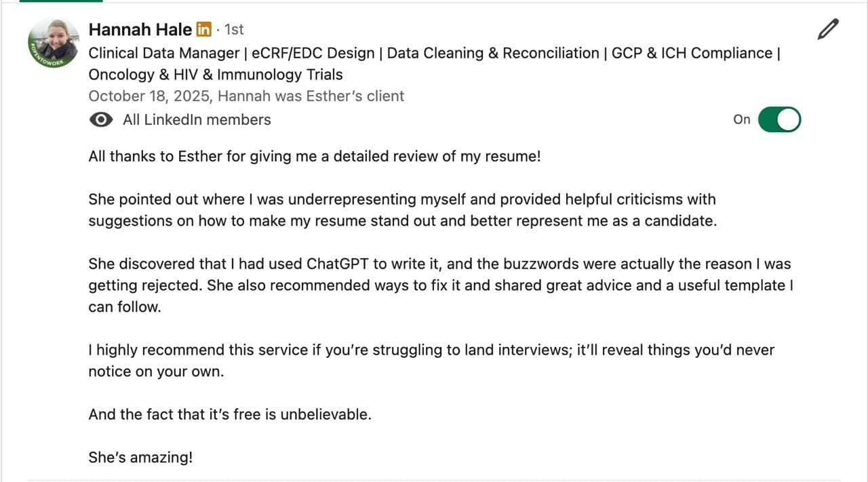Click the "October 18, 2025" relationship line

tap(246, 96)
